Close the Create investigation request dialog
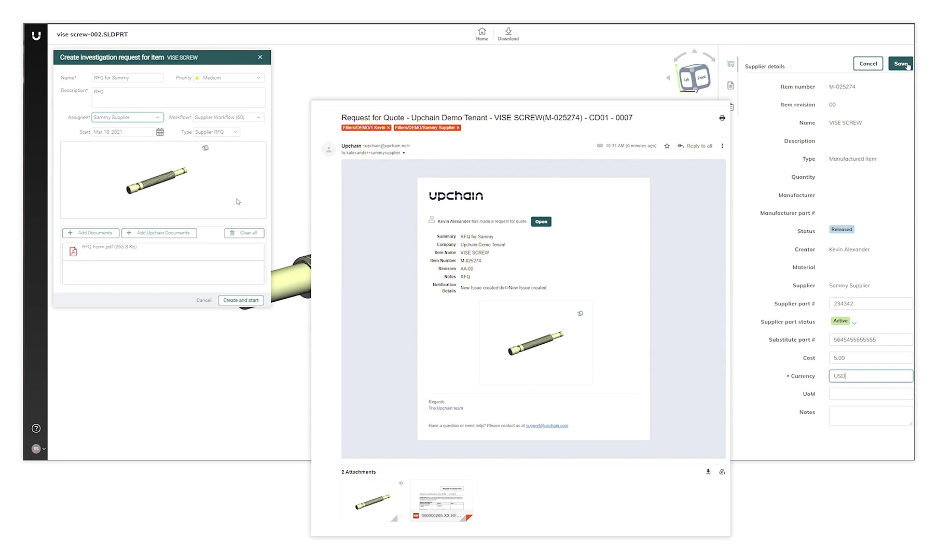This screenshot has height=560, width=938. click(260, 57)
